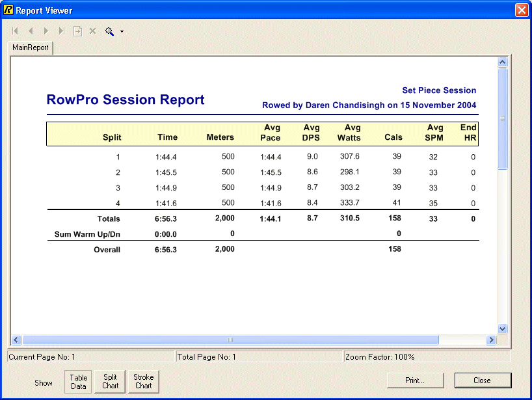Click the Rowed by Daren Chandisingh line
The width and height of the screenshot is (532, 400).
click(369, 105)
